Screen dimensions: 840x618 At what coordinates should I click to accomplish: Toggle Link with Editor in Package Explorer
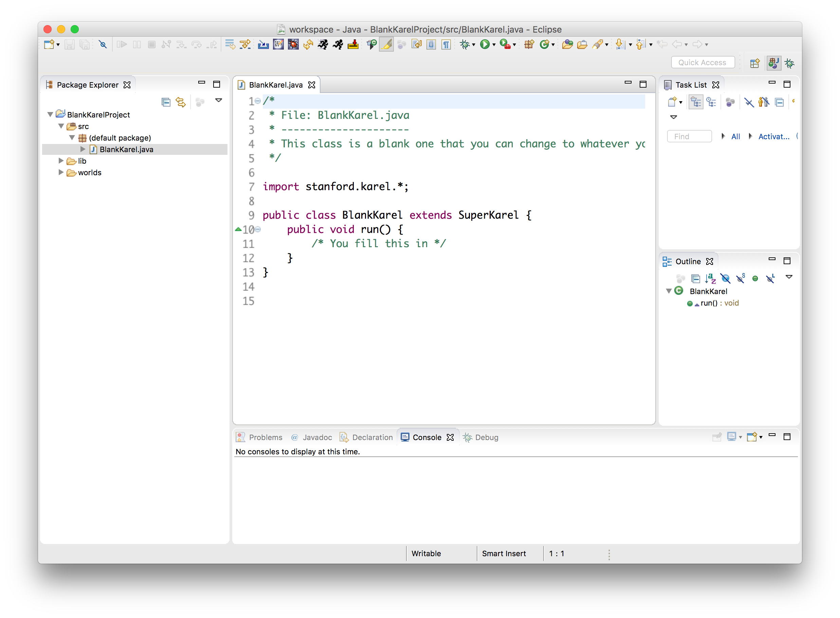(181, 102)
